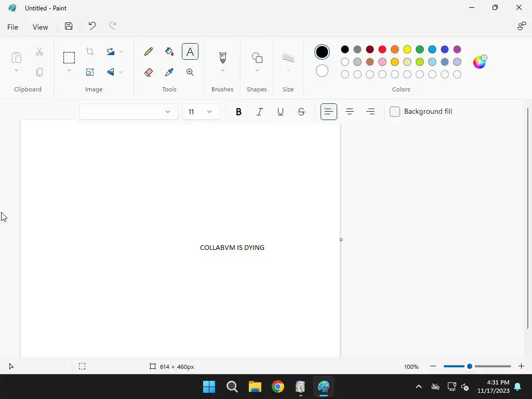Open the File menu
532x399 pixels.
12,27
